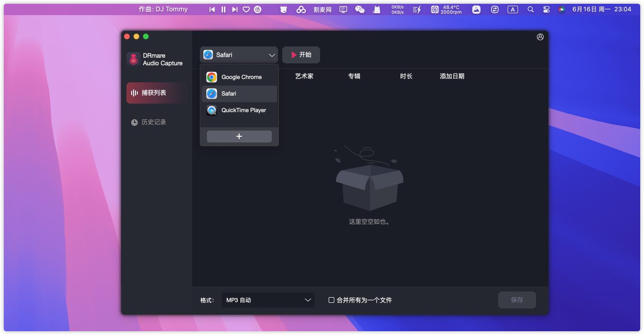644x335 pixels.
Task: Open the display monitor menu bar icon
Action: coord(343,9)
